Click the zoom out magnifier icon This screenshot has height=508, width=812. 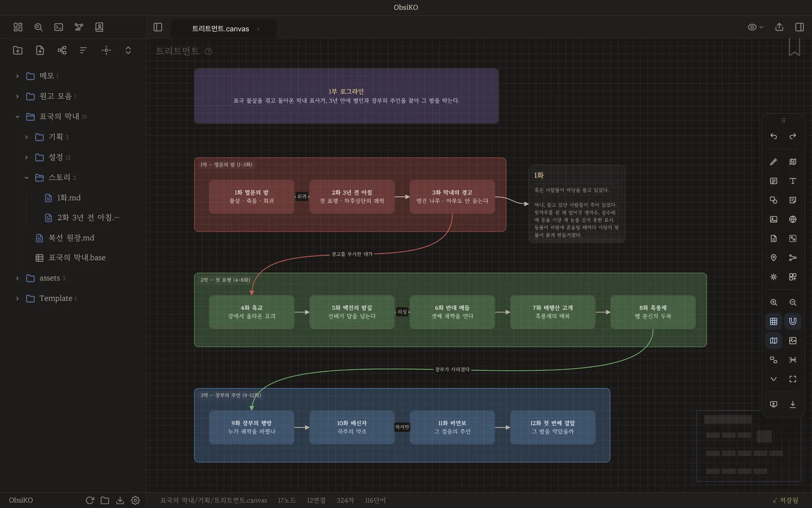click(793, 302)
